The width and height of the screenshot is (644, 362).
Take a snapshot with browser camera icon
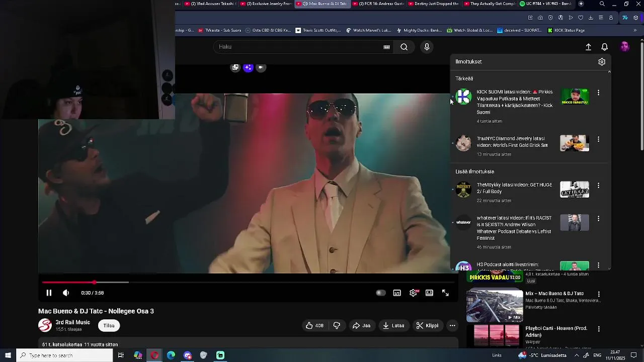[x=540, y=18]
